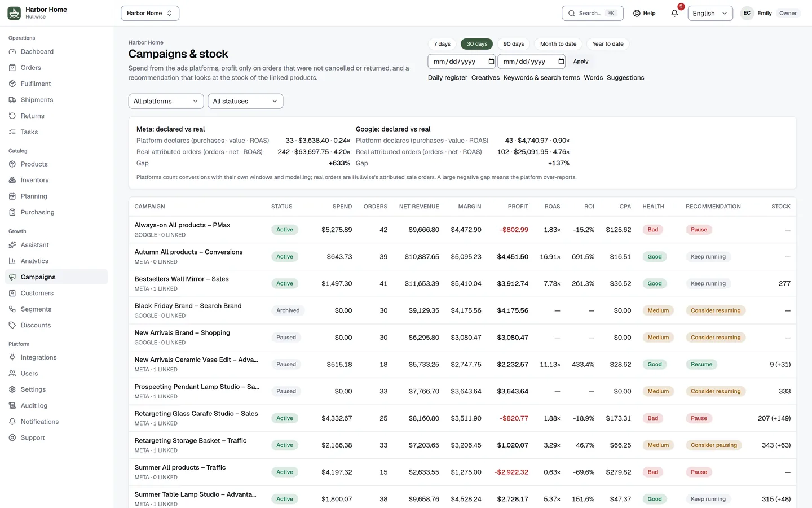The width and height of the screenshot is (812, 508).
Task: Click the Integrations plug icon
Action: pos(12,358)
